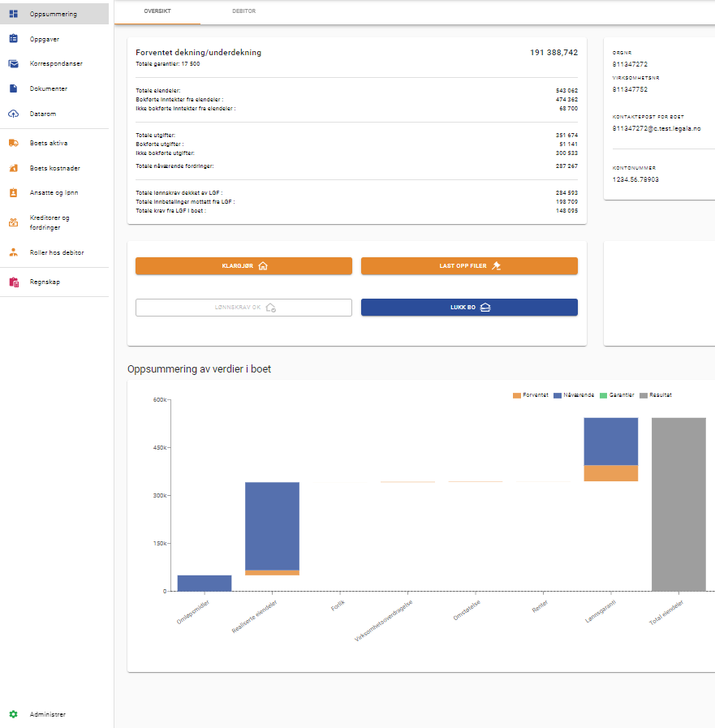Viewport: 715px width, 728px height.
Task: Click the Administrer gear icon
Action: click(x=13, y=714)
